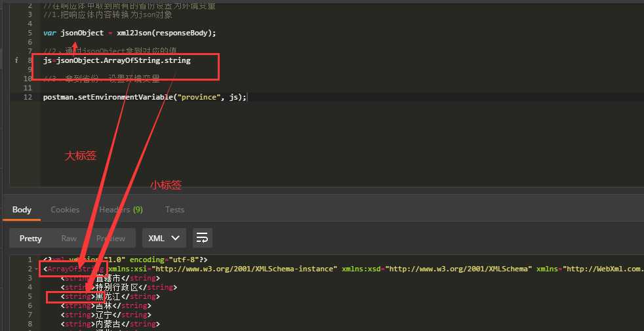This screenshot has height=331, width=644.
Task: Click line number 12 in script editor
Action: click(x=28, y=97)
